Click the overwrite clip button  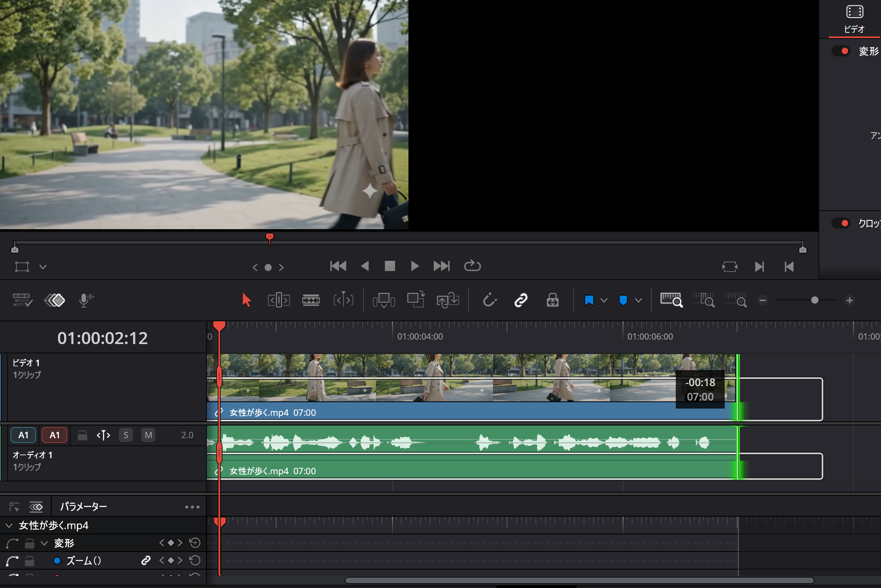(x=416, y=299)
